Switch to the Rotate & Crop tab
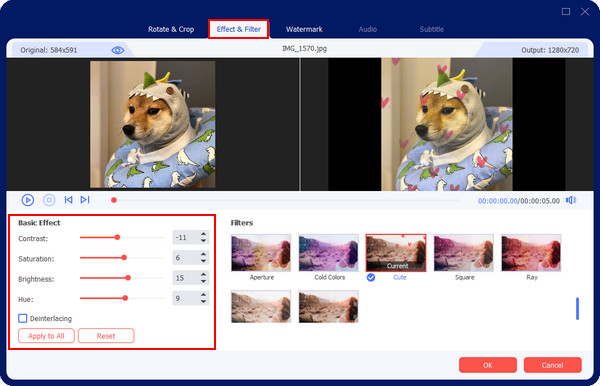Screen dimensions: 600x386 pyautogui.click(x=171, y=29)
